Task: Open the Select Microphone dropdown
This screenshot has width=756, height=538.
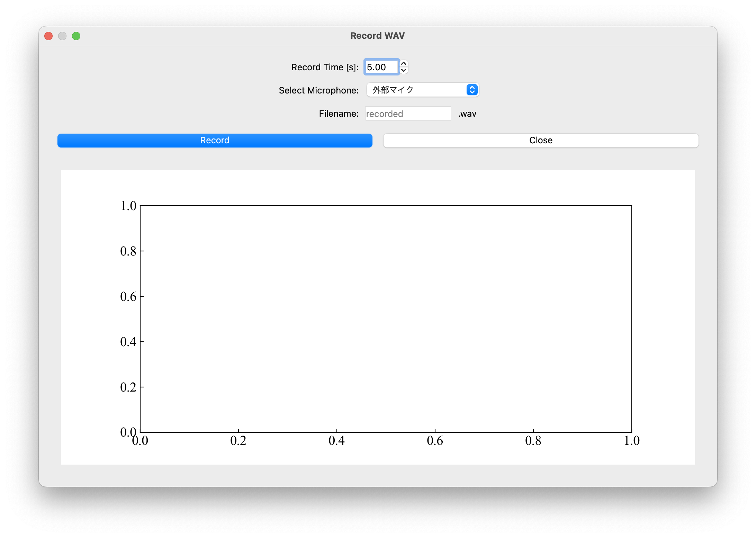Action: (417, 90)
